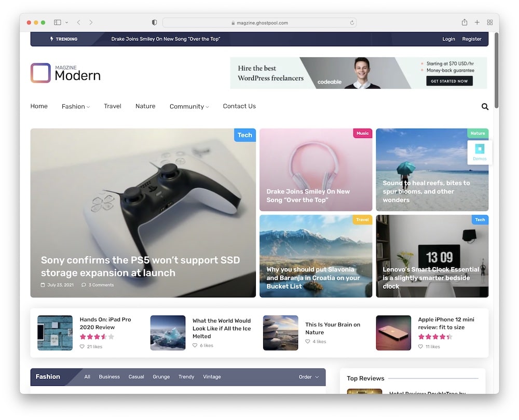This screenshot has width=519, height=420.
Task: Open a new tab with the plus icon
Action: coord(477,22)
